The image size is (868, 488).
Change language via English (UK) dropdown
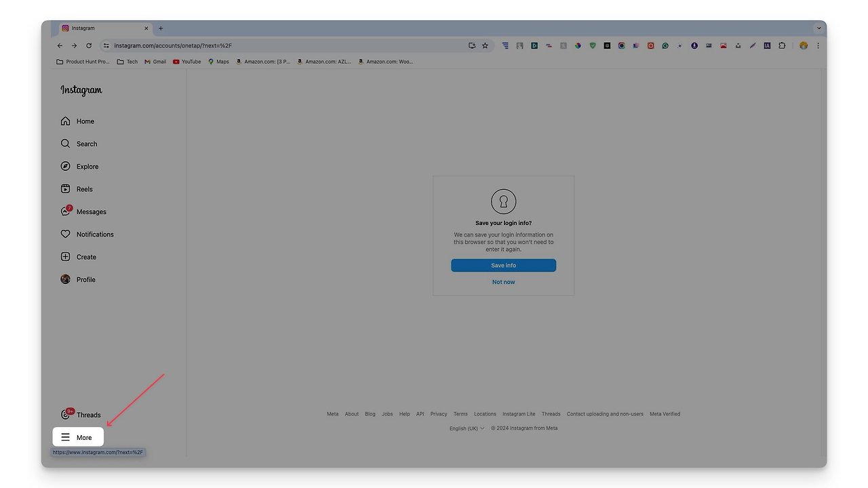pos(467,428)
